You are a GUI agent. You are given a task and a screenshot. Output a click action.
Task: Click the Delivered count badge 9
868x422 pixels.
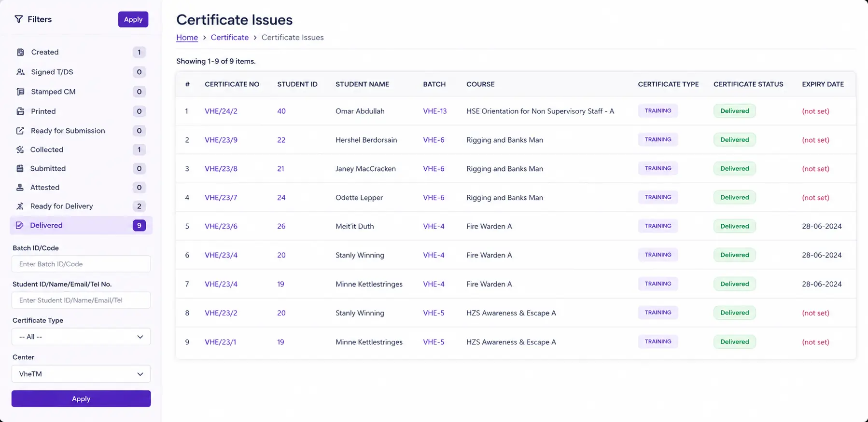point(139,225)
